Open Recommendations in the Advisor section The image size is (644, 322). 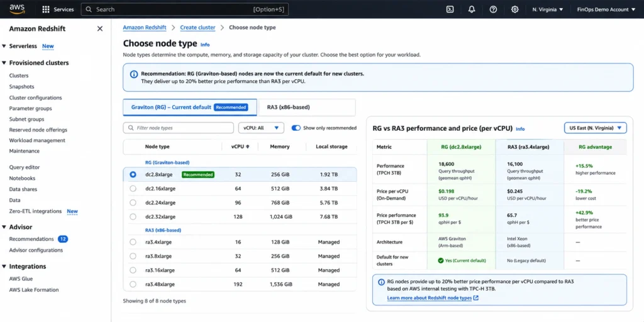[x=31, y=239]
